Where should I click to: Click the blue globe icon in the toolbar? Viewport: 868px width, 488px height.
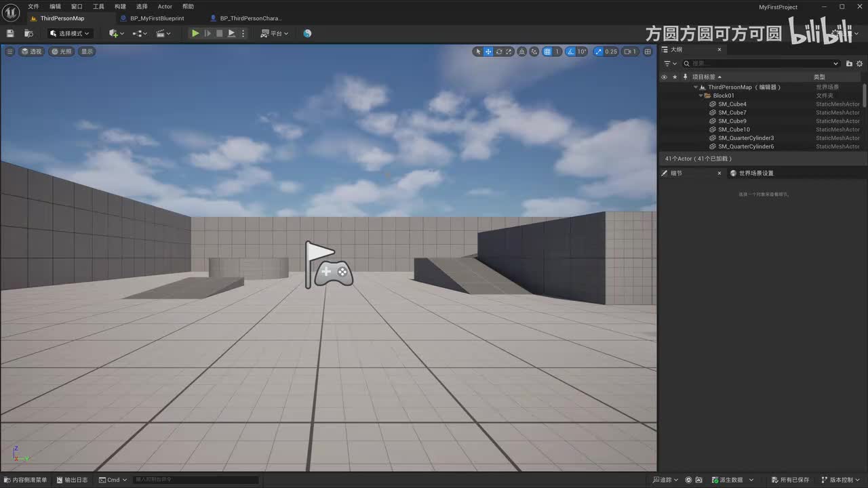point(307,33)
